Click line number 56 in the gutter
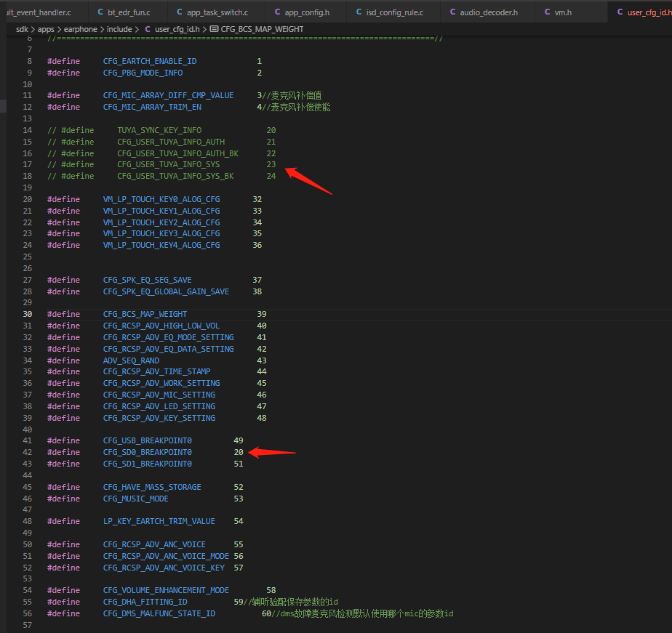Viewport: 672px width, 633px height. [28, 613]
